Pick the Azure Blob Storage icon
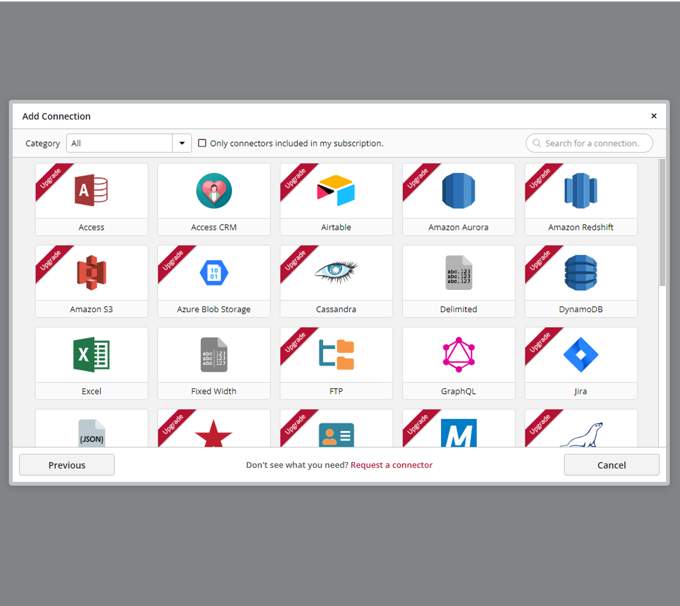Screen dimensions: 680x606 (x=214, y=272)
